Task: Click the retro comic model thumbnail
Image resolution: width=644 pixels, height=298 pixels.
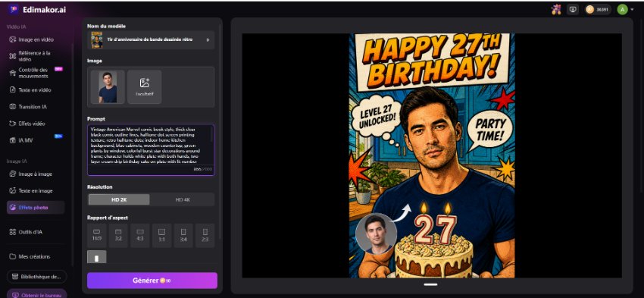Action: click(x=97, y=40)
